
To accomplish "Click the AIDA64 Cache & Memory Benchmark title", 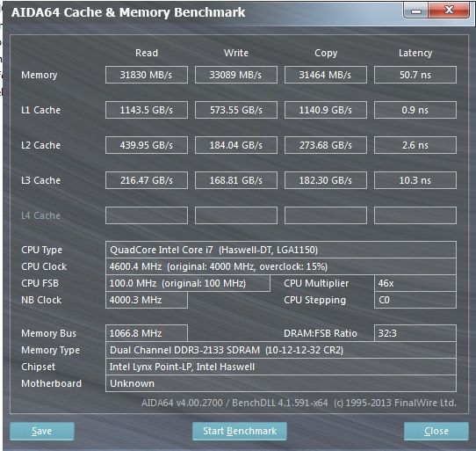I will coord(128,12).
